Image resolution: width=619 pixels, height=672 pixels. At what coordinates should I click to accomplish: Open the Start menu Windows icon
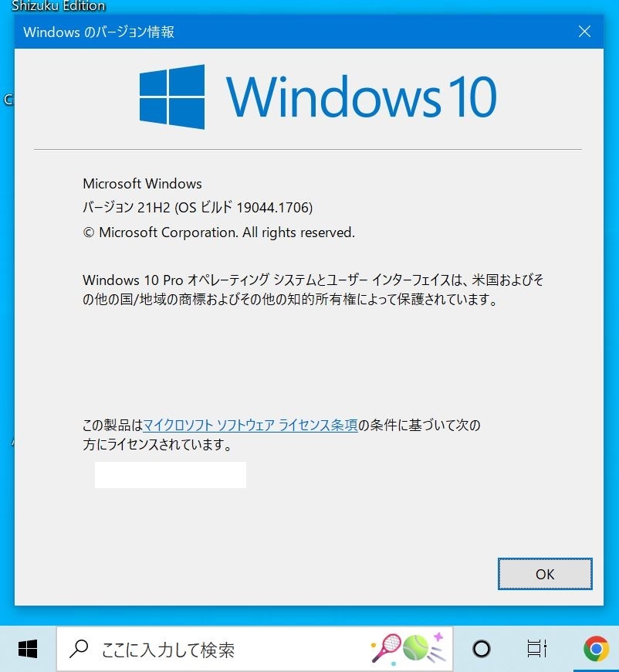coord(28,649)
